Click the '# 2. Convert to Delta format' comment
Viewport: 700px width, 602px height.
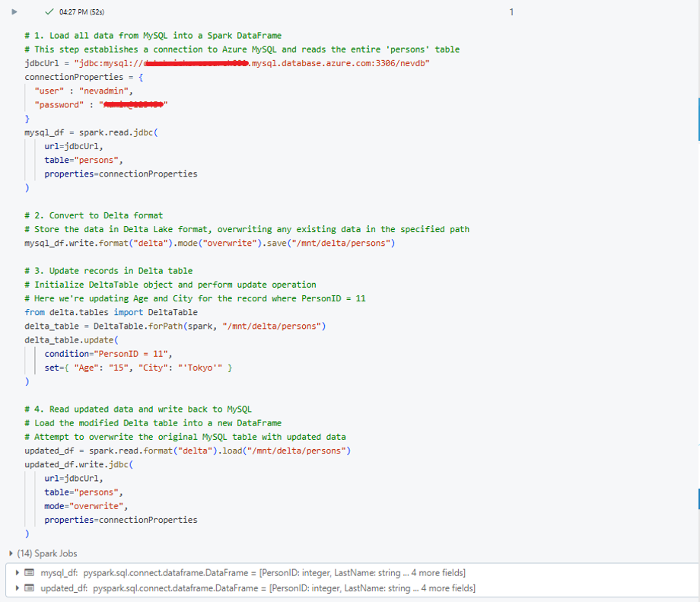point(94,215)
